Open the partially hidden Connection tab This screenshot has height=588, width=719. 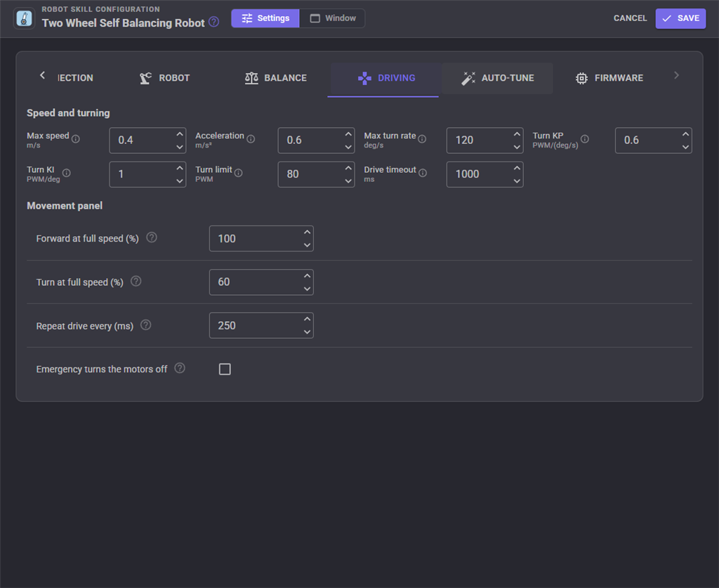point(75,78)
